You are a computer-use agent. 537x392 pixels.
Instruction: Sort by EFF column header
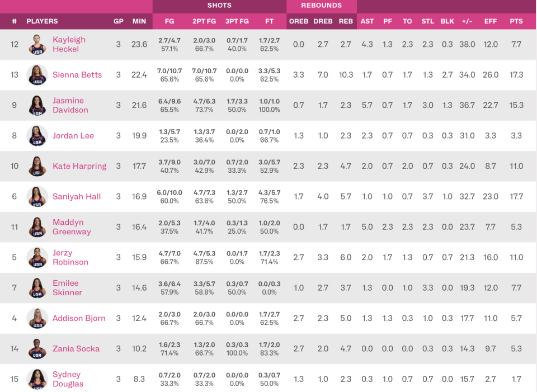point(491,21)
